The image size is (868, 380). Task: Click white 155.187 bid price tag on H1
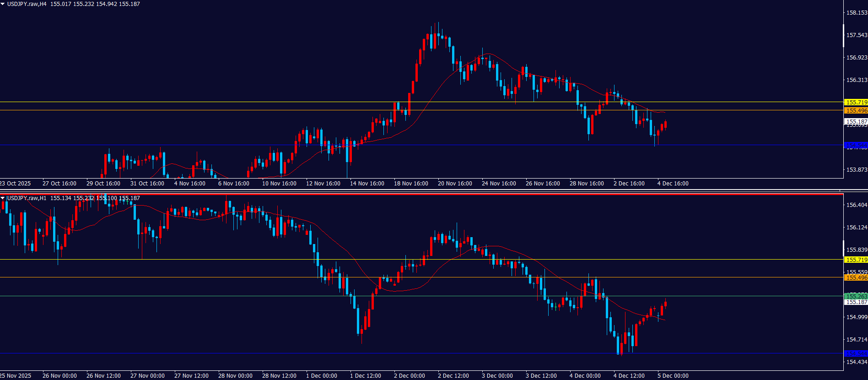coord(856,302)
